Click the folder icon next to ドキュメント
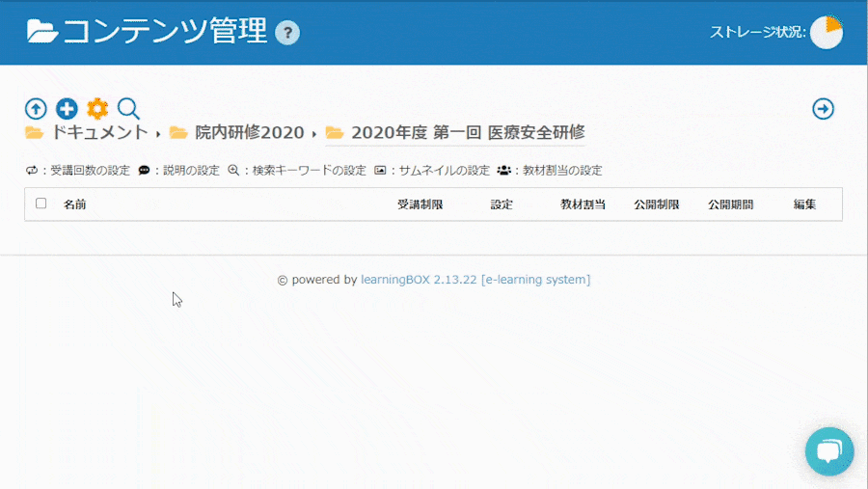The height and width of the screenshot is (489, 868). click(x=35, y=133)
